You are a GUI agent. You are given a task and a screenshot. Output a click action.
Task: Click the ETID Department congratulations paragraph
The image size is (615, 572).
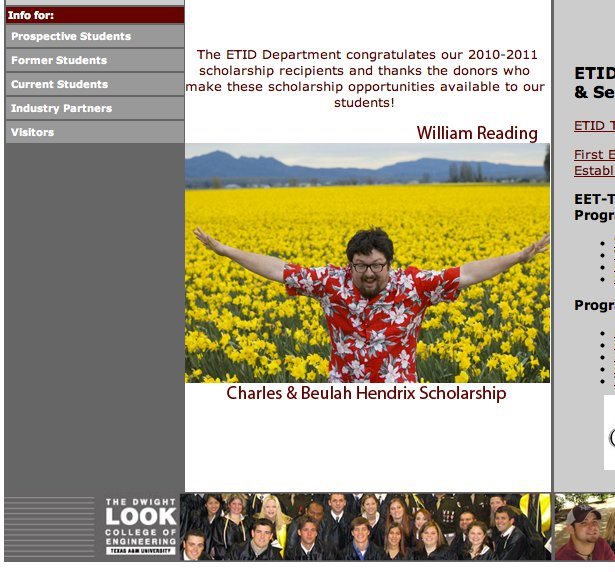365,78
